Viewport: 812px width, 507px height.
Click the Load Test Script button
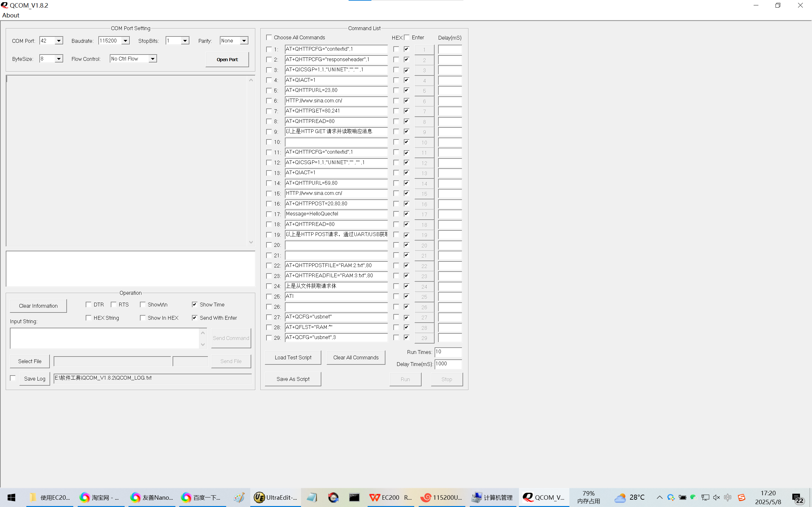click(x=292, y=357)
